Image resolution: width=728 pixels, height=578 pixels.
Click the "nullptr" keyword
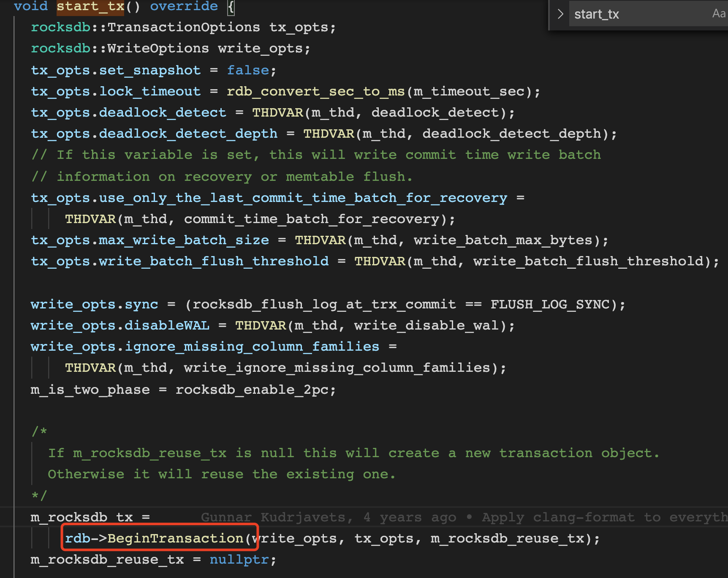click(239, 560)
